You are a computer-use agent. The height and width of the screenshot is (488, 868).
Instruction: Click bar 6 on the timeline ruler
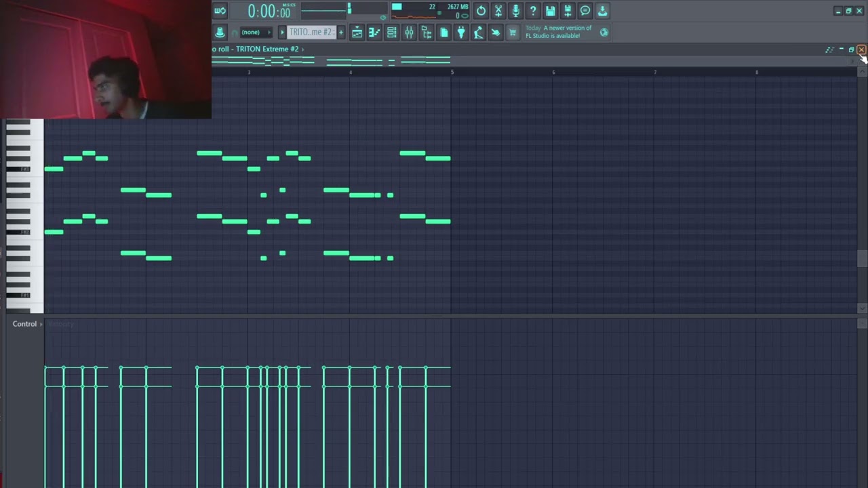pos(553,72)
